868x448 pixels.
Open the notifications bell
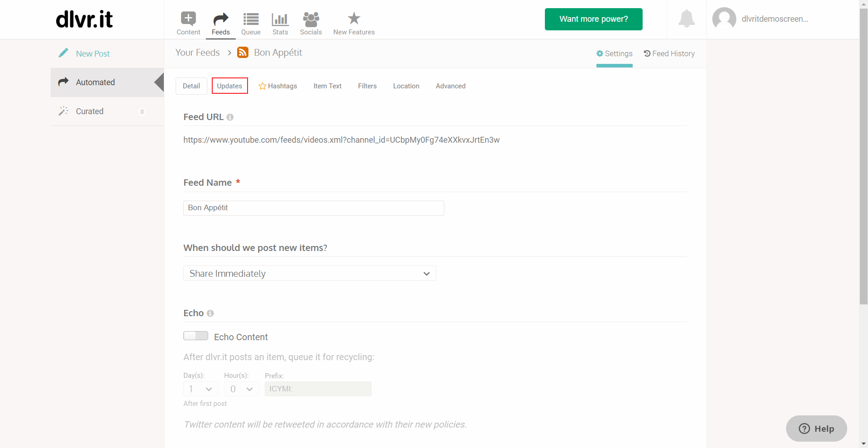pyautogui.click(x=687, y=19)
